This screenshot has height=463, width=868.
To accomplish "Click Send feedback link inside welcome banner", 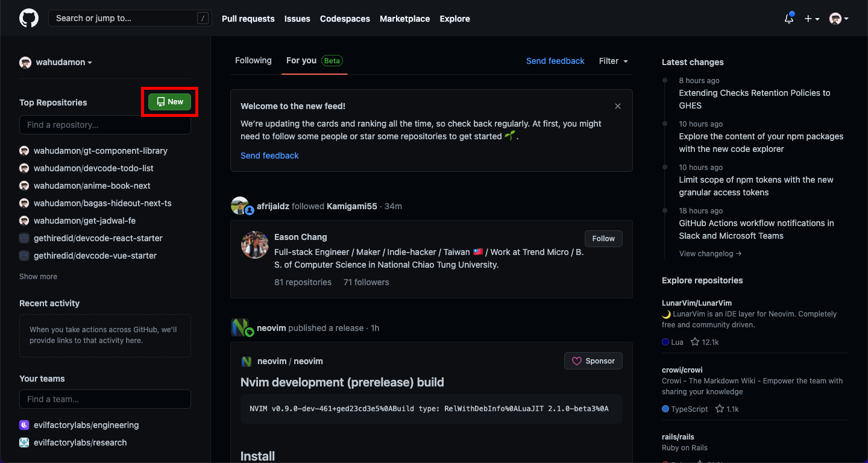I will click(x=269, y=156).
